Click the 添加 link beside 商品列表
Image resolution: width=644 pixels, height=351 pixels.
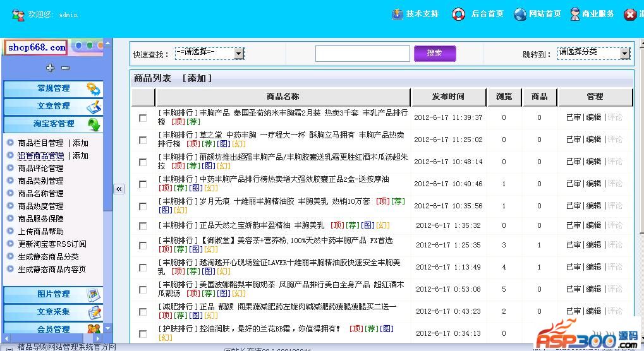pos(197,78)
